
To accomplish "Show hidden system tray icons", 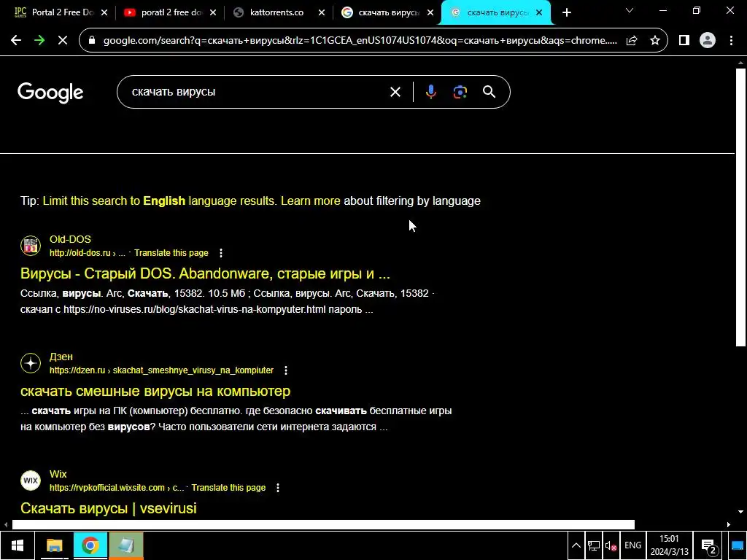I will [576, 545].
